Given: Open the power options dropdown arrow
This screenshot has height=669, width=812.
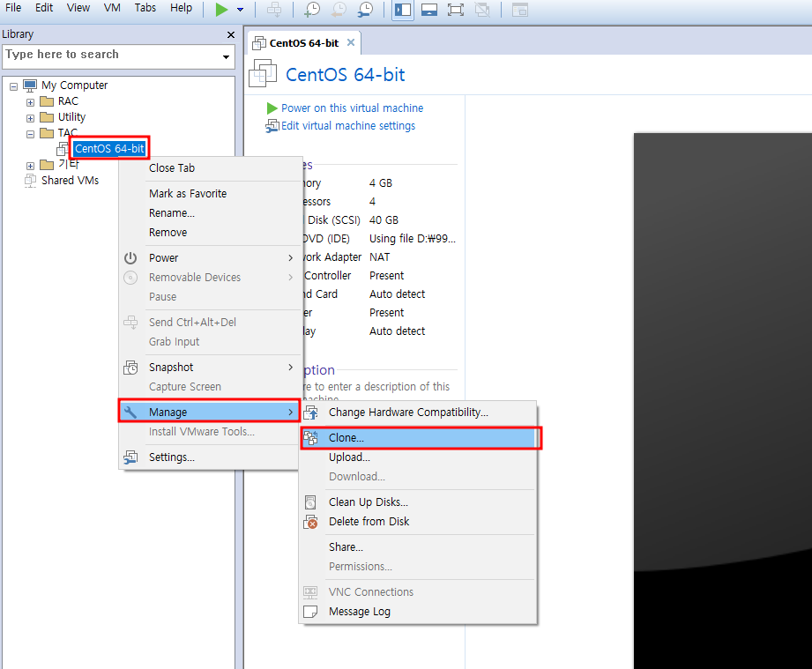Looking at the screenshot, I should tap(241, 10).
